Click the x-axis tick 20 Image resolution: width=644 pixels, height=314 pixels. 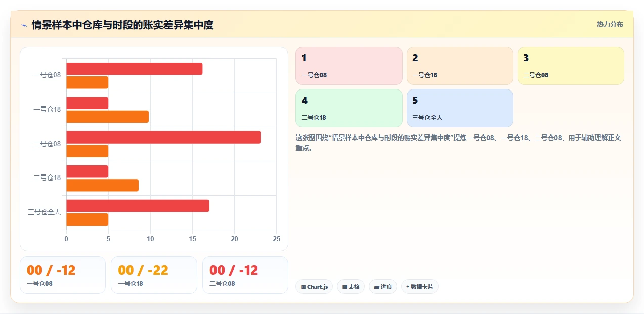pyautogui.click(x=234, y=239)
